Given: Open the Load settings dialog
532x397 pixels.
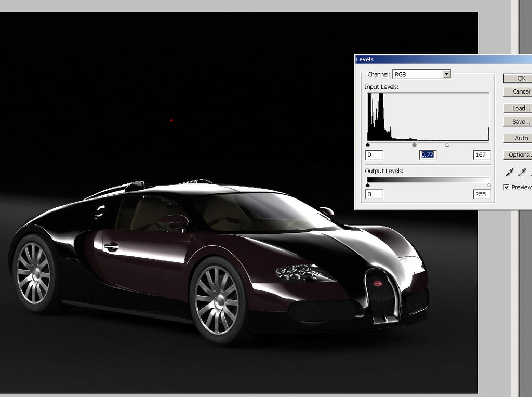Looking at the screenshot, I should [520, 108].
